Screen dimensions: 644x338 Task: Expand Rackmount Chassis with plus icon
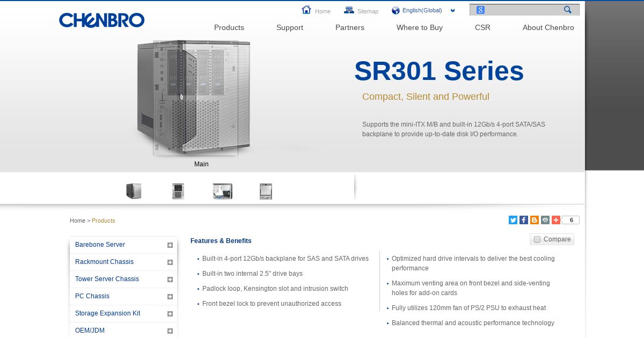(170, 262)
